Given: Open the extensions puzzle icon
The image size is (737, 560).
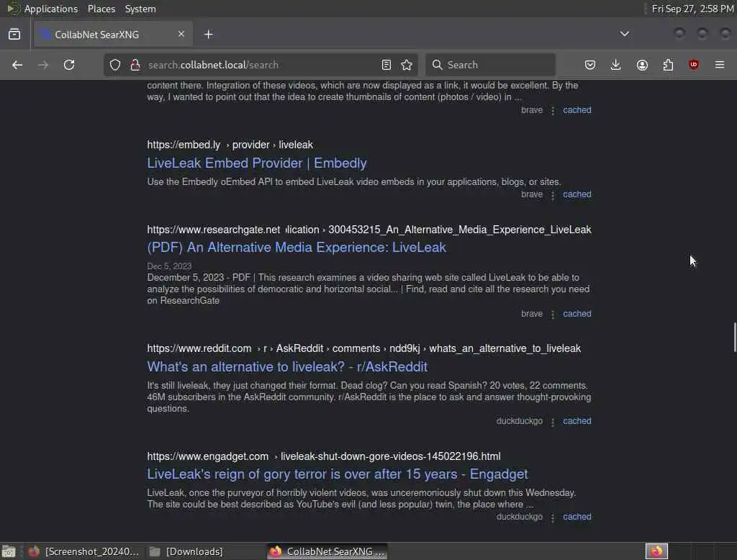Looking at the screenshot, I should tap(668, 65).
